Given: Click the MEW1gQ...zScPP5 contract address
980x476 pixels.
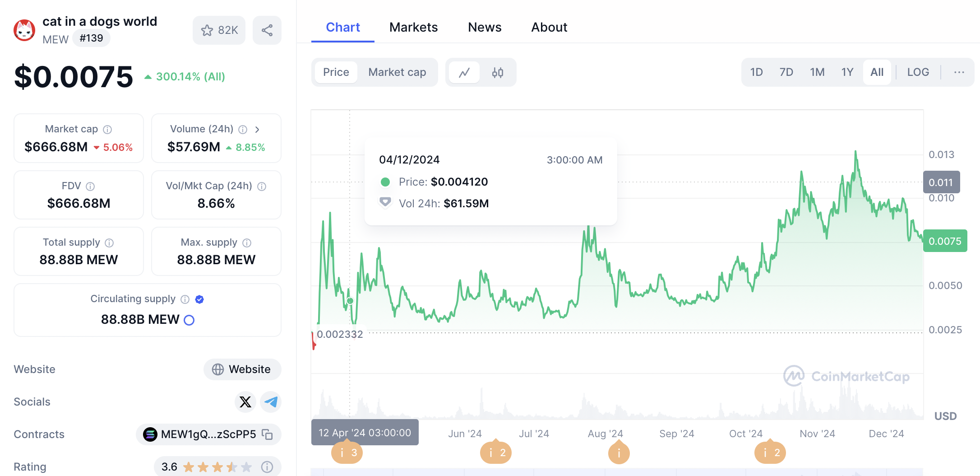Looking at the screenshot, I should pyautogui.click(x=208, y=434).
